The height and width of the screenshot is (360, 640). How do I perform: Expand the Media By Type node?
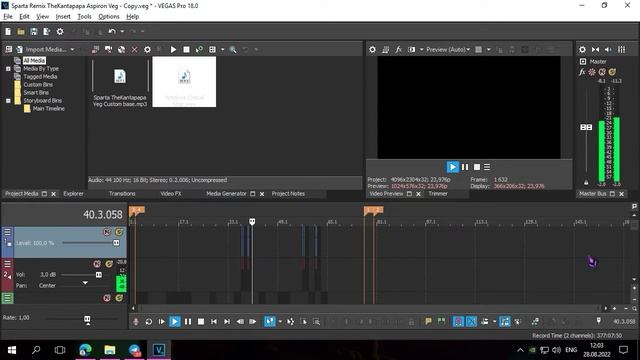pyautogui.click(x=8, y=69)
